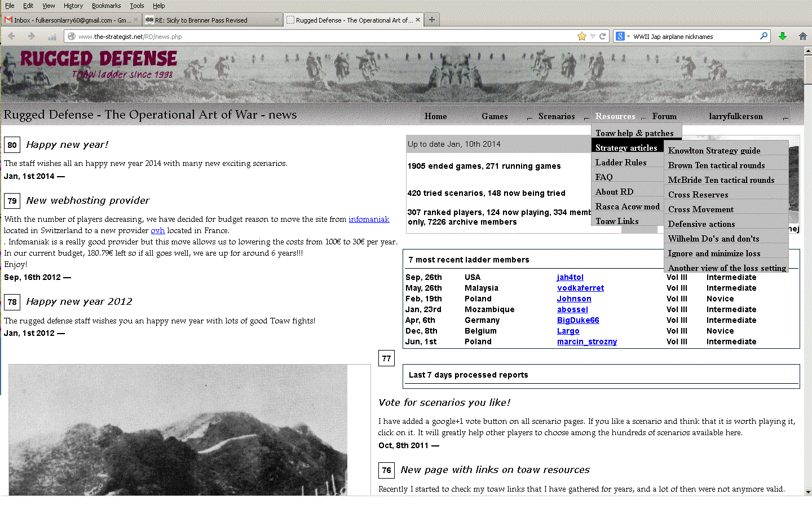Select Rasca Acow mod menu entry
Image resolution: width=812 pixels, height=508 pixels.
click(627, 206)
